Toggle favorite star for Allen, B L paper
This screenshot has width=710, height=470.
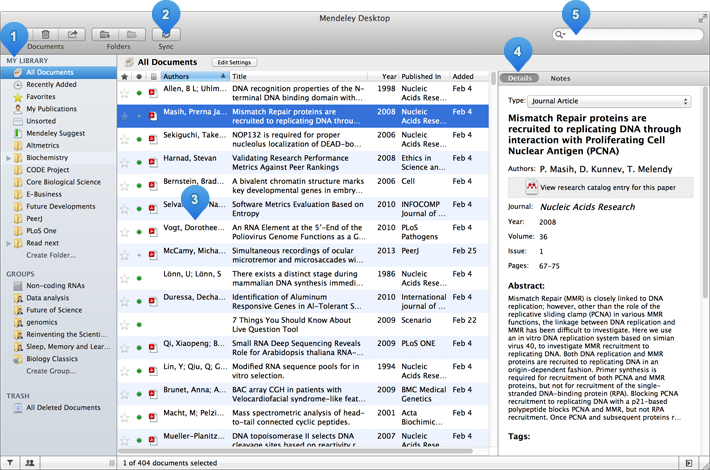[x=125, y=93]
